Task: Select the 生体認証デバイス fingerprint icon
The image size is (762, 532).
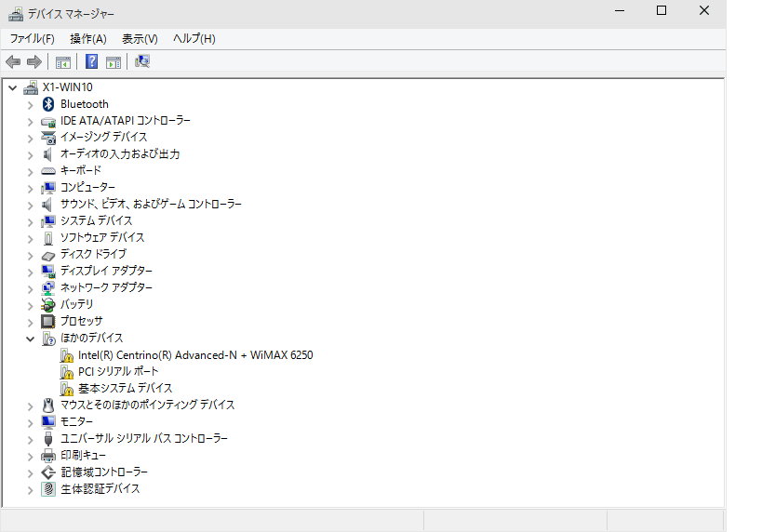Action: click(x=48, y=489)
